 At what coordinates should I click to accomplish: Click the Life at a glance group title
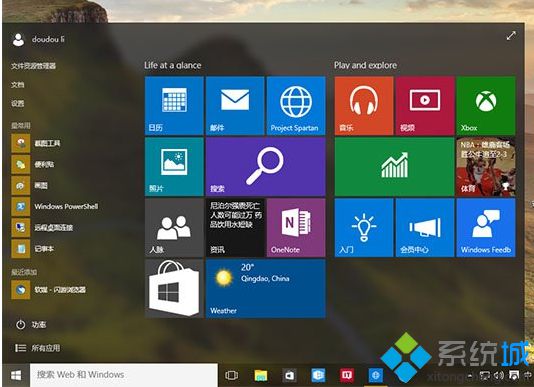173,65
